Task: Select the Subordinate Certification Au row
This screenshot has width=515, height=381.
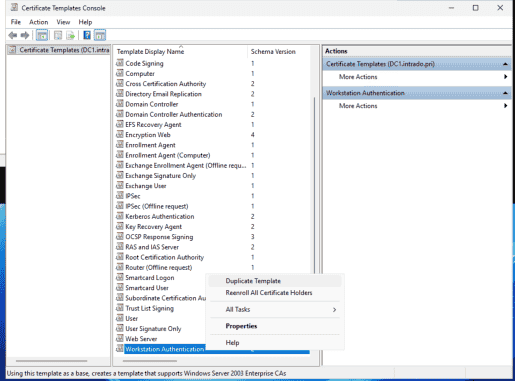Action: click(160, 298)
